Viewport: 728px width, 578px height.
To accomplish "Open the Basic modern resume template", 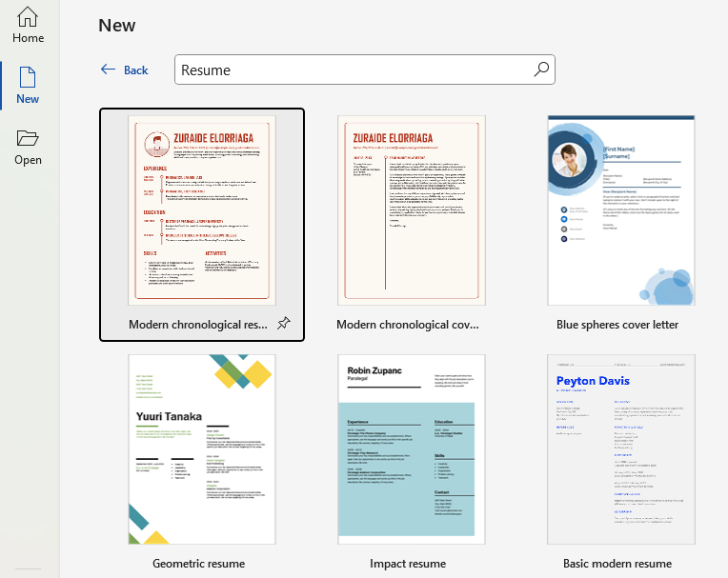I will [x=620, y=449].
